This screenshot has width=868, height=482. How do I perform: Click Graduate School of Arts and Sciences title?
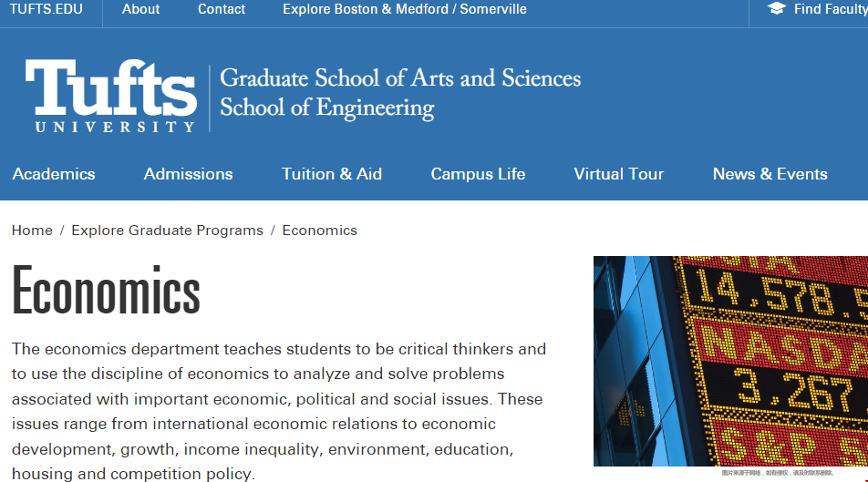point(400,78)
